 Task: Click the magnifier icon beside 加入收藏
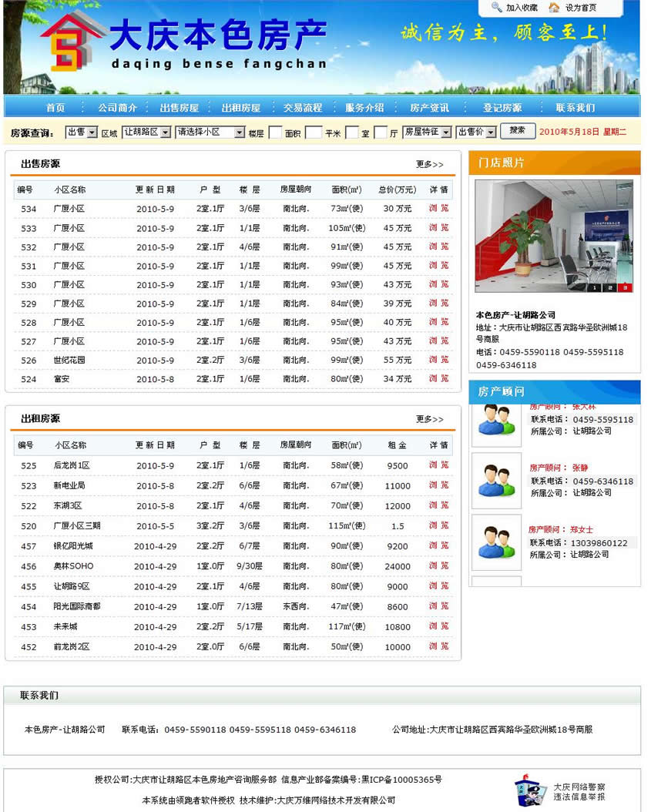point(495,8)
